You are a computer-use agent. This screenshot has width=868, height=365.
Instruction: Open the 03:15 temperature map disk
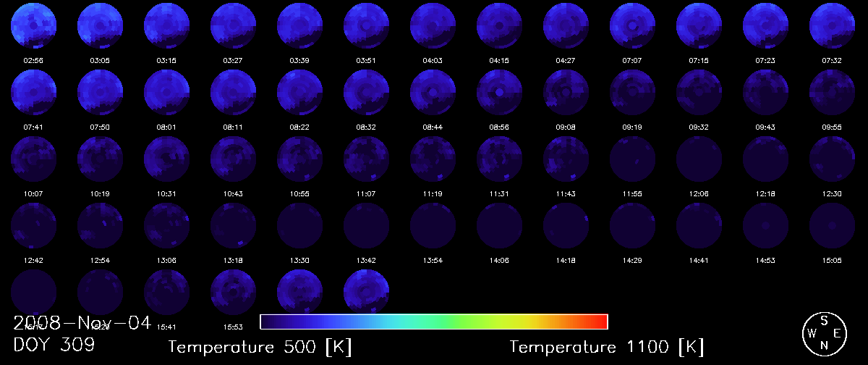[166, 25]
